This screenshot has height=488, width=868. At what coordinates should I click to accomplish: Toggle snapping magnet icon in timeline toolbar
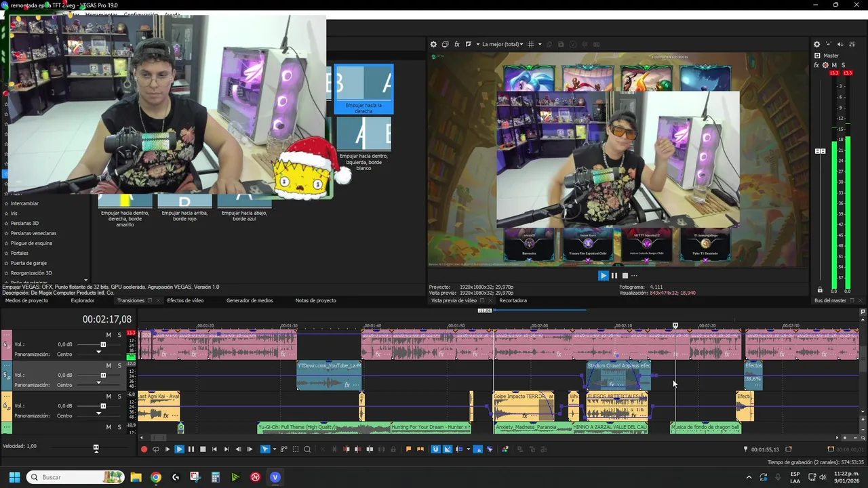435,449
